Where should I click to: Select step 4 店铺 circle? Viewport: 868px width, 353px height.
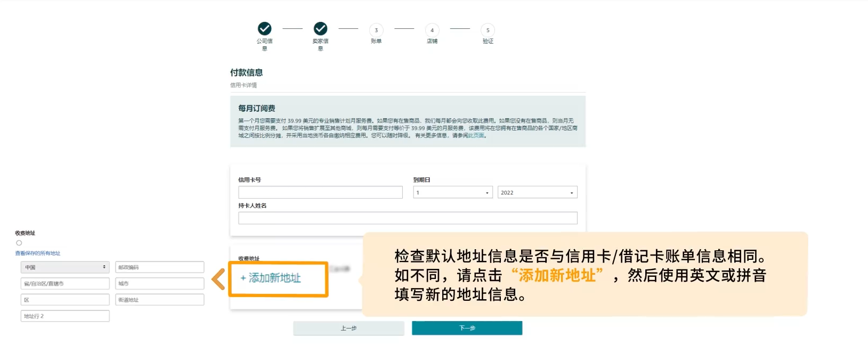click(x=432, y=30)
